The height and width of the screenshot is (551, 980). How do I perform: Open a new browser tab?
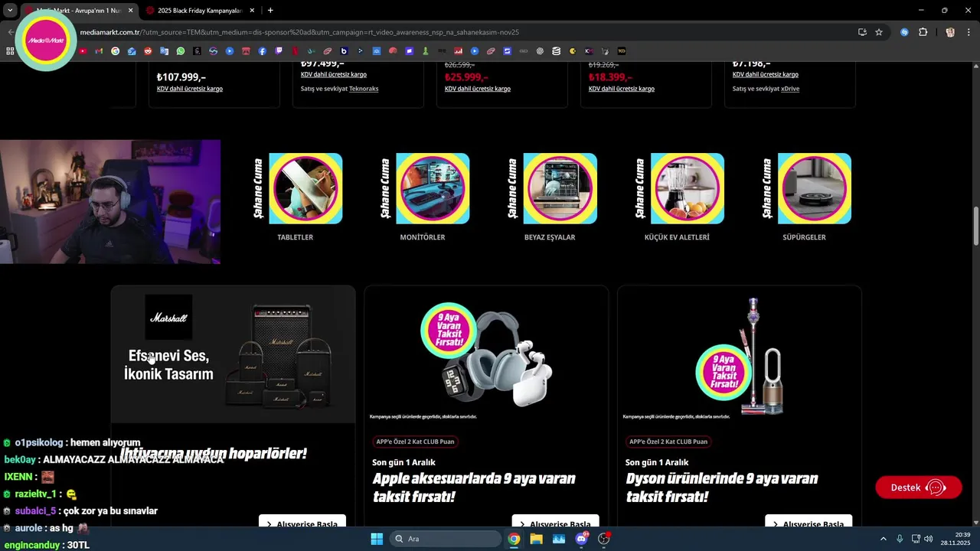coord(270,10)
